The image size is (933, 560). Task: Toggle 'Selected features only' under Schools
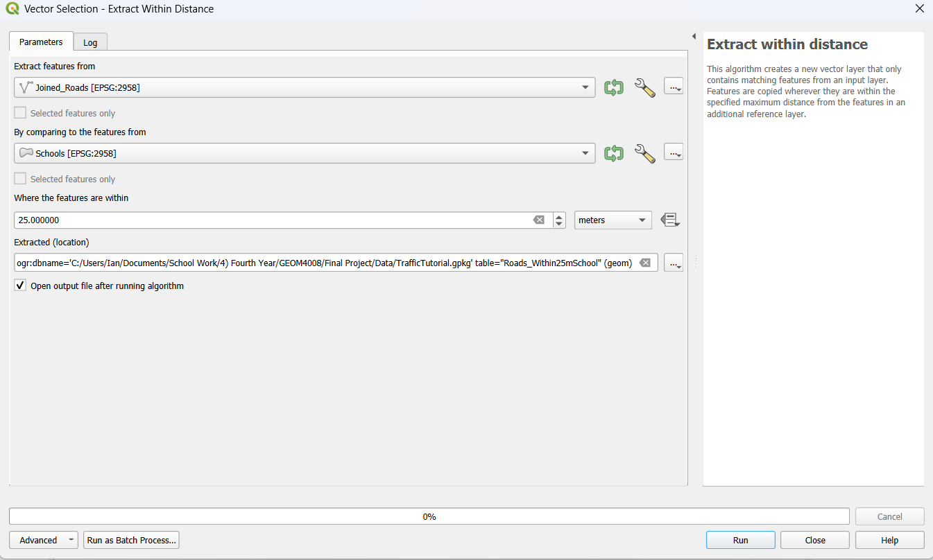(x=20, y=179)
